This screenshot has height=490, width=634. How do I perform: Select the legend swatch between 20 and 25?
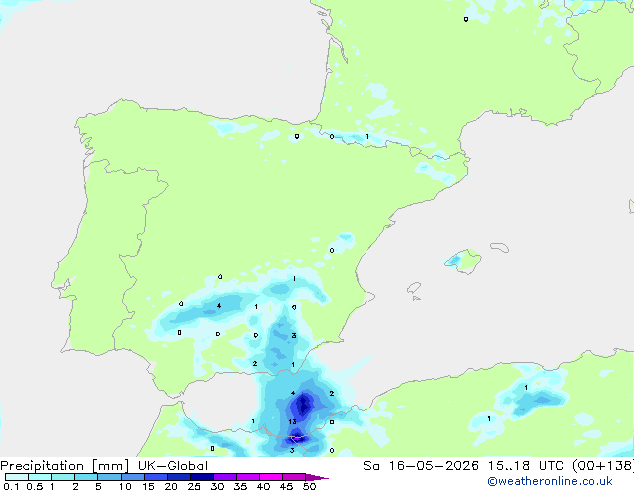pos(179,477)
